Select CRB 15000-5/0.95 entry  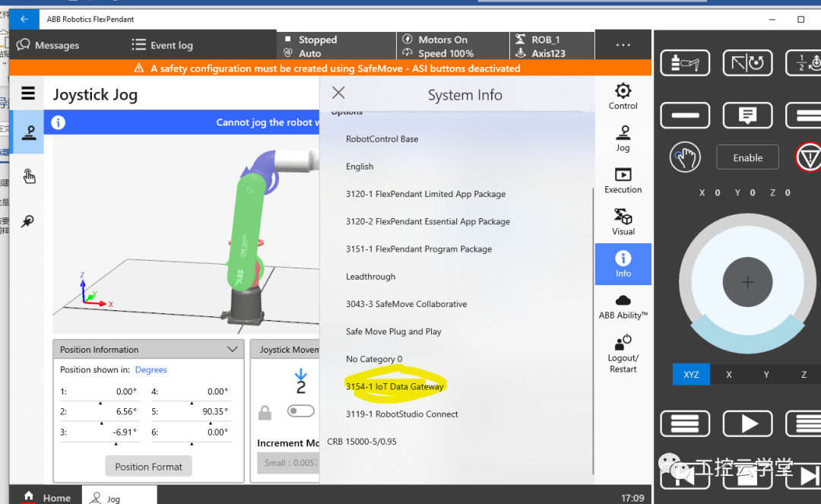point(362,441)
